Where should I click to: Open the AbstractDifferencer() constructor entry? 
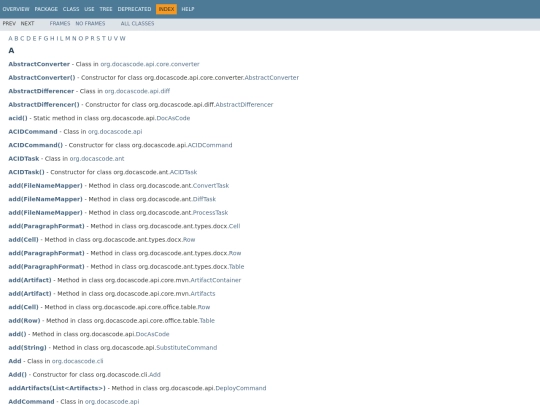click(44, 104)
